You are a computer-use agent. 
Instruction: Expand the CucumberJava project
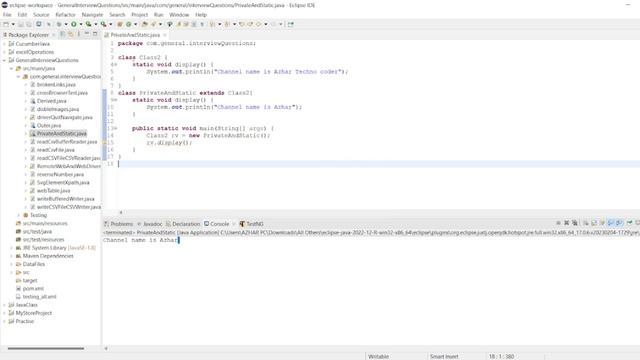coord(4,44)
